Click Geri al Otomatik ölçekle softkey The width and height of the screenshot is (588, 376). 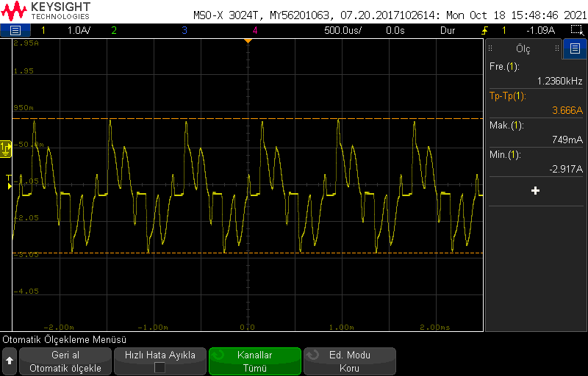tap(65, 361)
